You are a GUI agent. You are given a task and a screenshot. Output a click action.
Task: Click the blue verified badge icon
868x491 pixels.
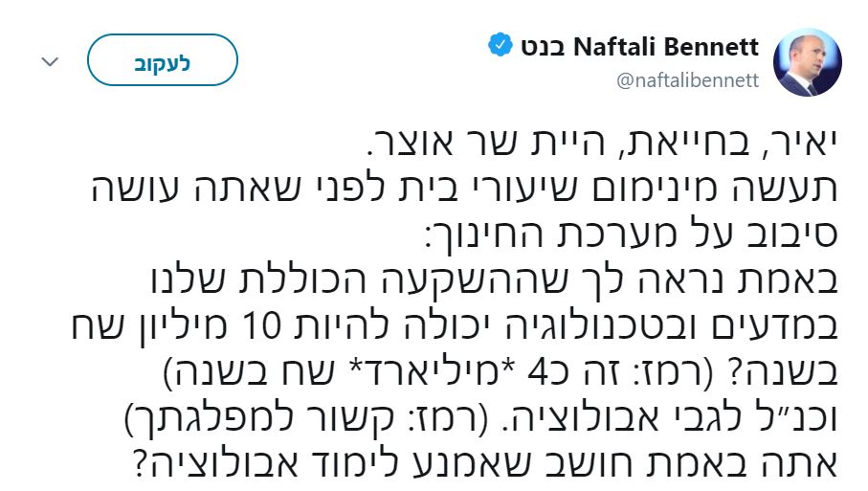click(x=501, y=46)
